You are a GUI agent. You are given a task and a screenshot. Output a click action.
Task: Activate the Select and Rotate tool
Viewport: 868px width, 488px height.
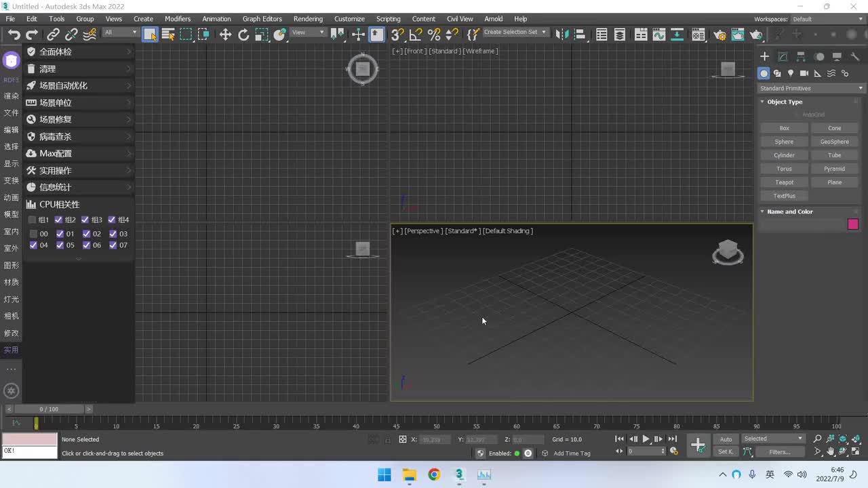tap(243, 35)
